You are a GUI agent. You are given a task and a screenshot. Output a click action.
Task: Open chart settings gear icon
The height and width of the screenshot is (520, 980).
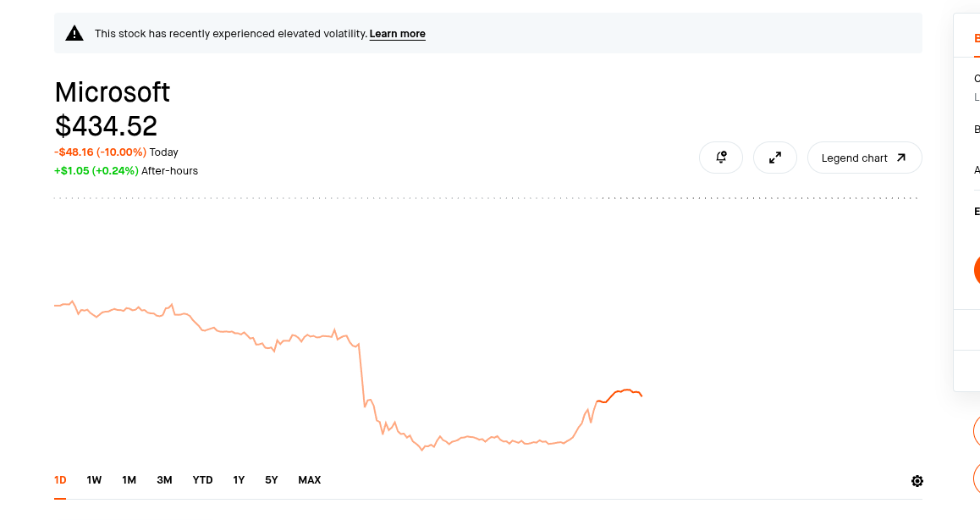[x=917, y=481]
